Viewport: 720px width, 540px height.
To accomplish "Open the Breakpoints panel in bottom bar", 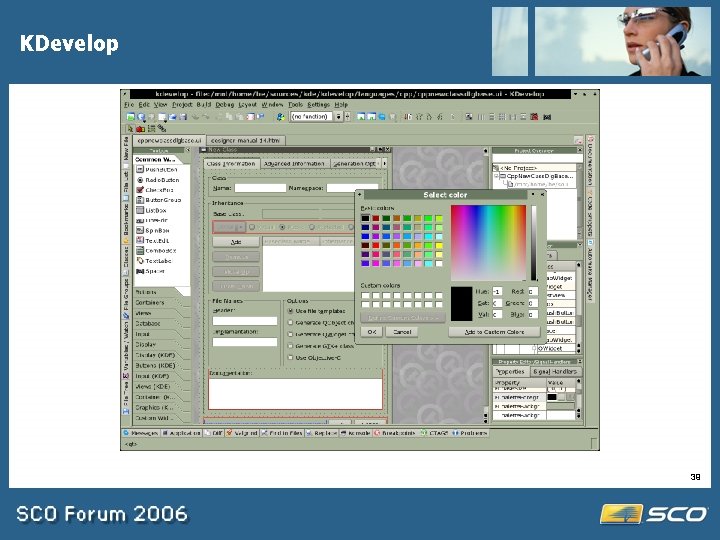I will pos(396,433).
